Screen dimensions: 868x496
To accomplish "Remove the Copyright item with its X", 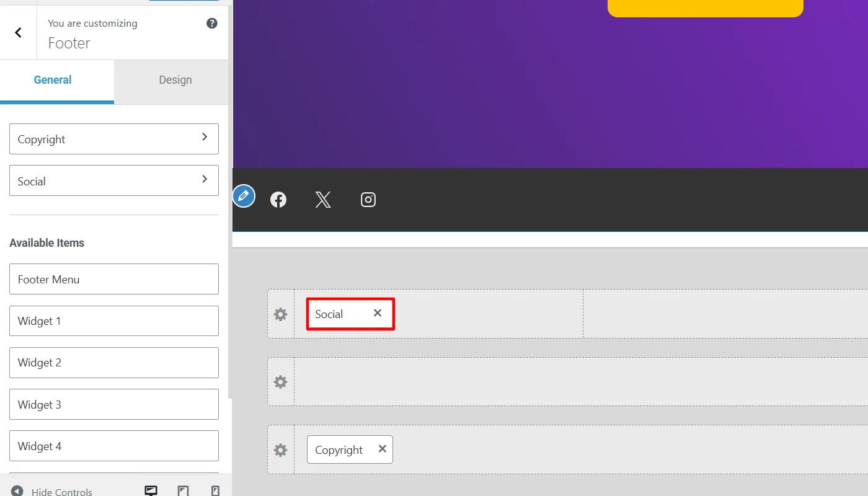I will pyautogui.click(x=383, y=449).
